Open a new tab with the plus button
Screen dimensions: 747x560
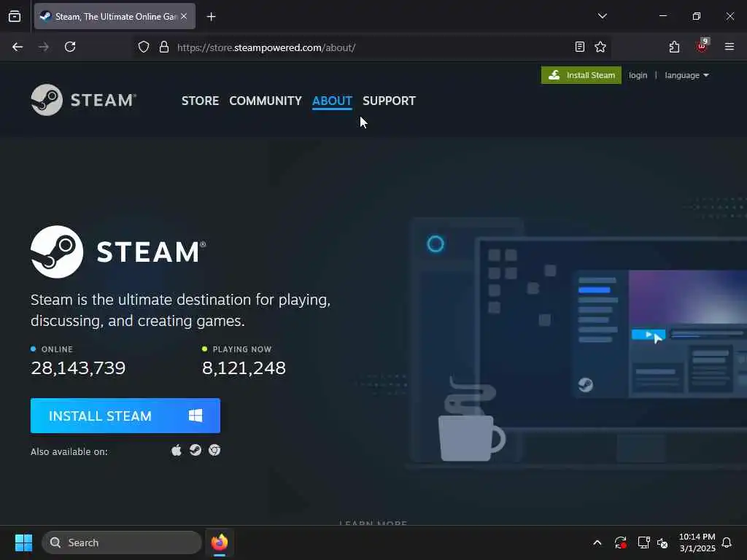211,17
